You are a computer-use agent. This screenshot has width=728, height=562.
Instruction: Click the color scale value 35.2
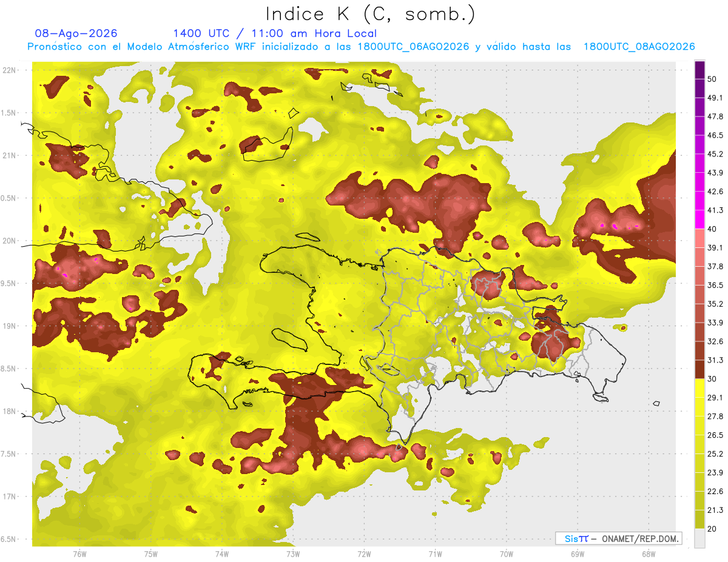click(715, 304)
